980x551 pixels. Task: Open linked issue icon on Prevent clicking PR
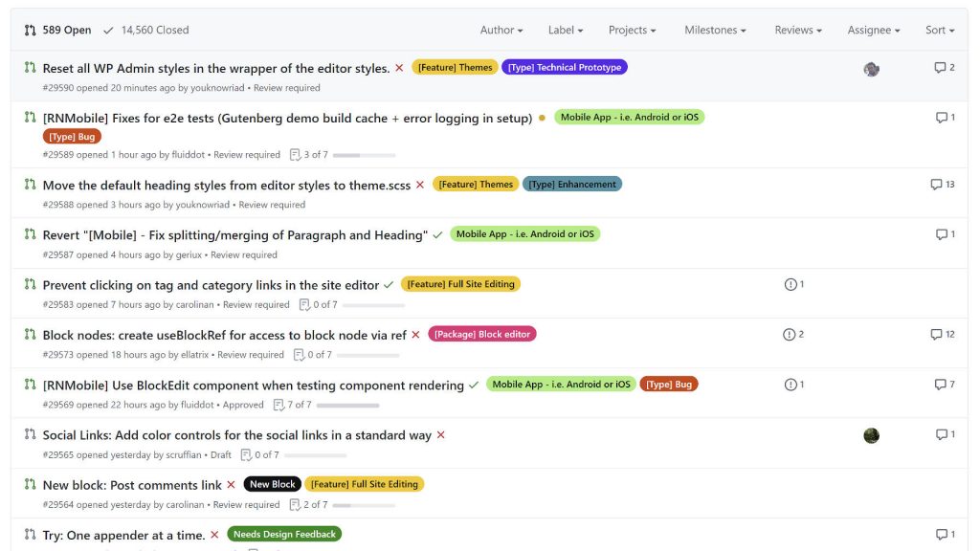pos(793,284)
